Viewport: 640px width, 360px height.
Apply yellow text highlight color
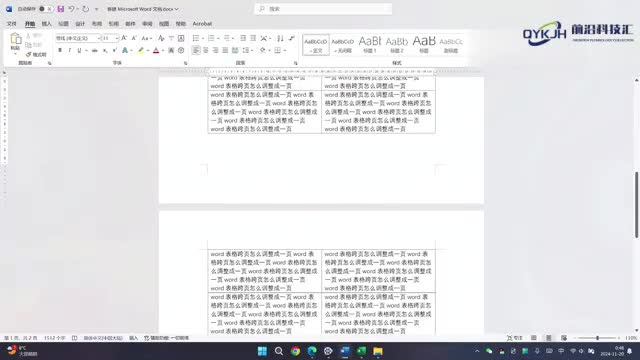pos(140,50)
